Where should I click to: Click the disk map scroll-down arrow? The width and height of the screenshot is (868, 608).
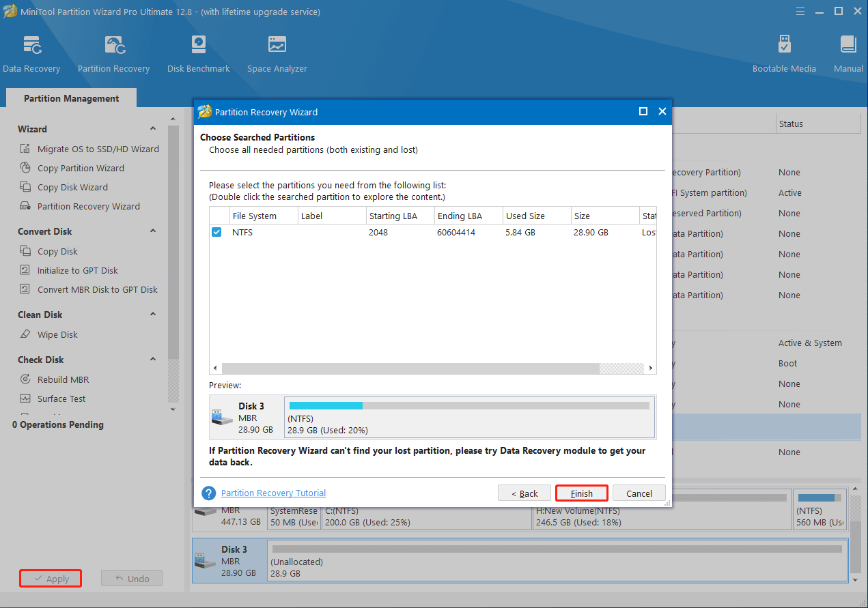[x=854, y=579]
